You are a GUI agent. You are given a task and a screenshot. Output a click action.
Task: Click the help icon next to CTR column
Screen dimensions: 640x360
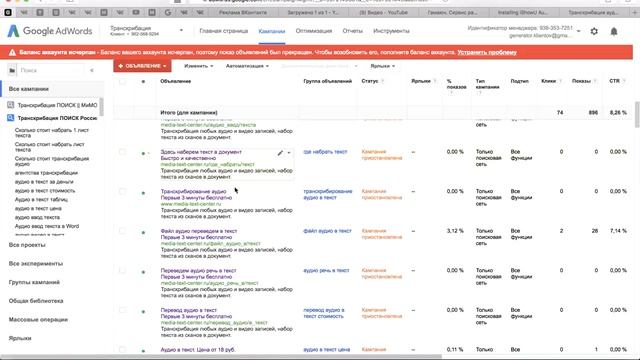coord(624,81)
